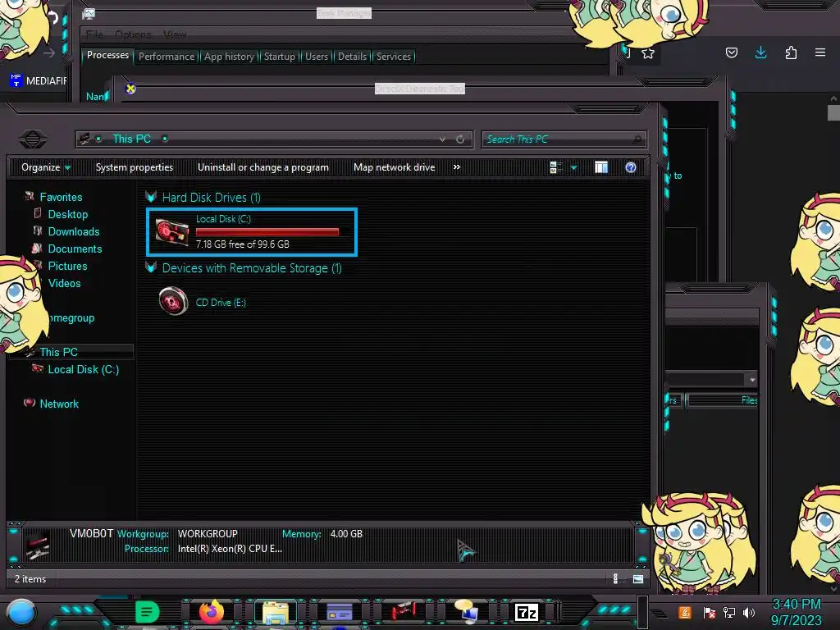Select Downloads in Favorites

coord(73,231)
